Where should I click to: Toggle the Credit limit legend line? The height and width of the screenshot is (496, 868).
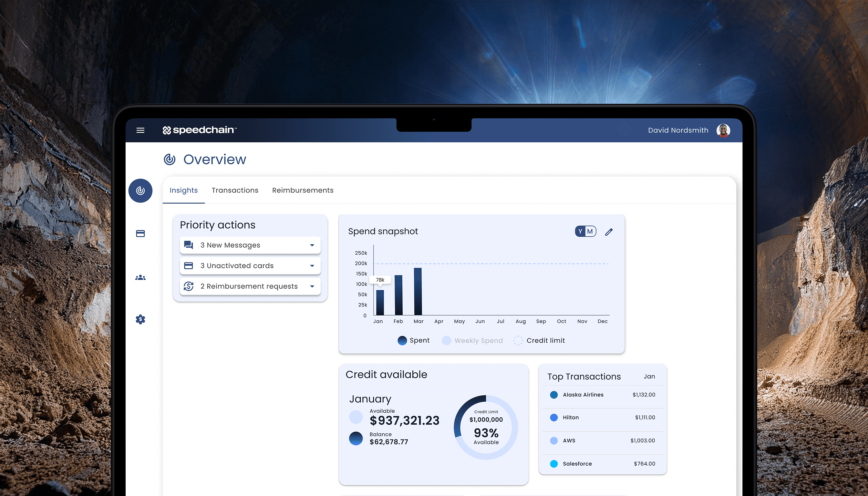(539, 340)
